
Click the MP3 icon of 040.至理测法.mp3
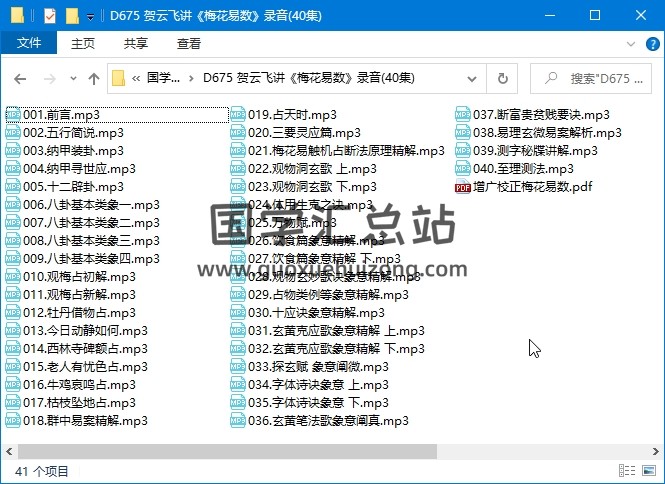[463, 169]
